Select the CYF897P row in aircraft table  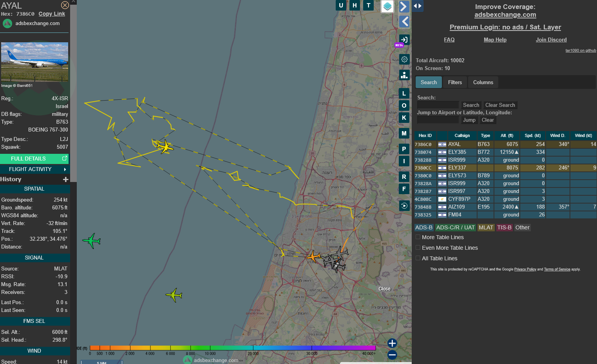point(505,199)
